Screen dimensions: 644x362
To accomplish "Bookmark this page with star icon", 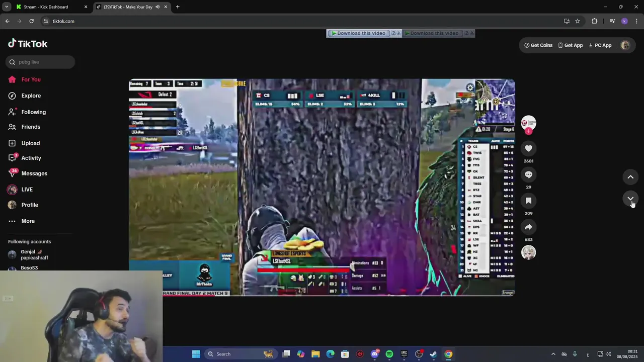I will point(578,21).
